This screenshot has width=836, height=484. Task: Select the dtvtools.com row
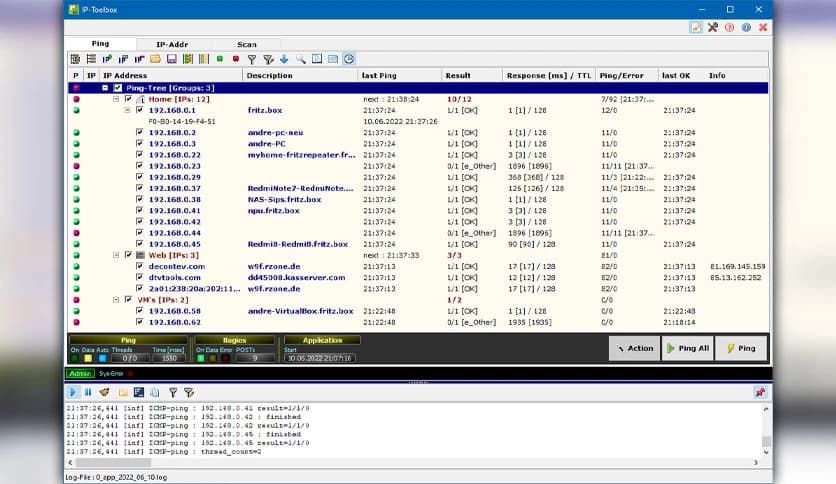(419, 278)
